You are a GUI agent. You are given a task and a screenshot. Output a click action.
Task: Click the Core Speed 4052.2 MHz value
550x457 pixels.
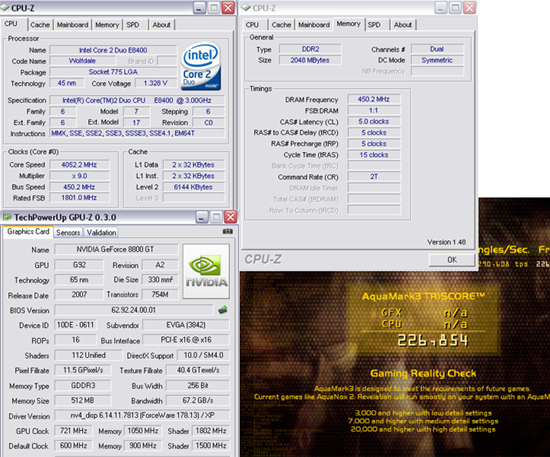point(79,164)
